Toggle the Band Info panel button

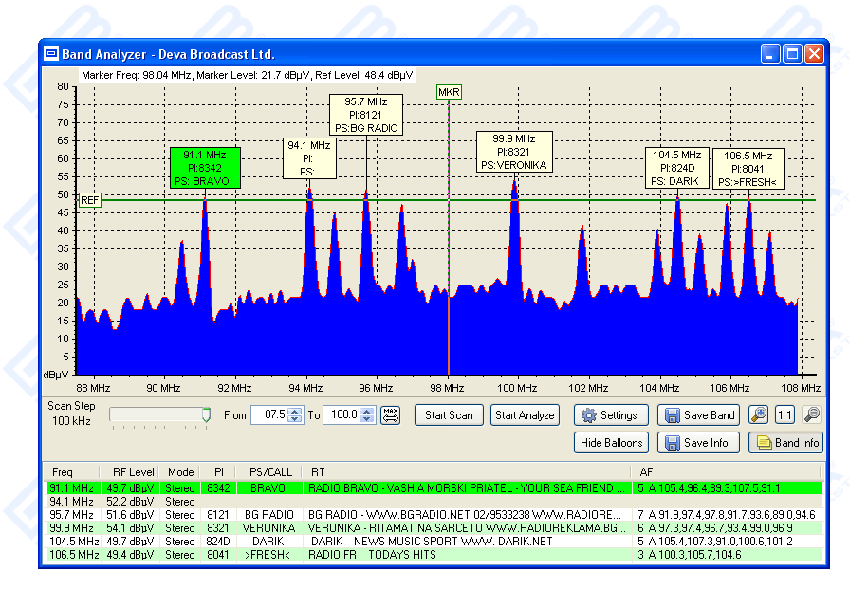[785, 443]
